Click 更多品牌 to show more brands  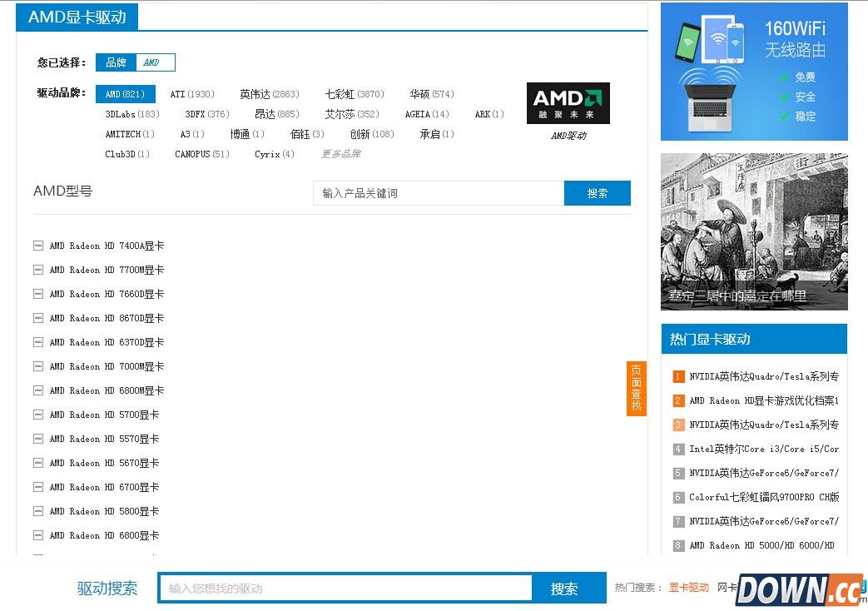click(x=340, y=154)
